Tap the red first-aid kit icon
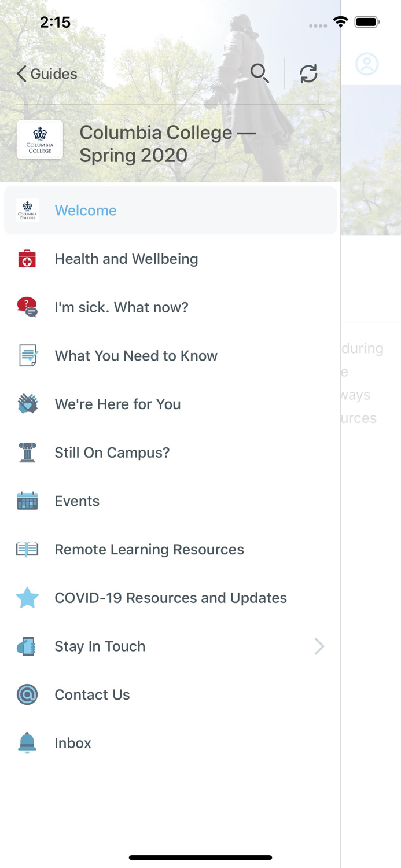 (x=27, y=259)
